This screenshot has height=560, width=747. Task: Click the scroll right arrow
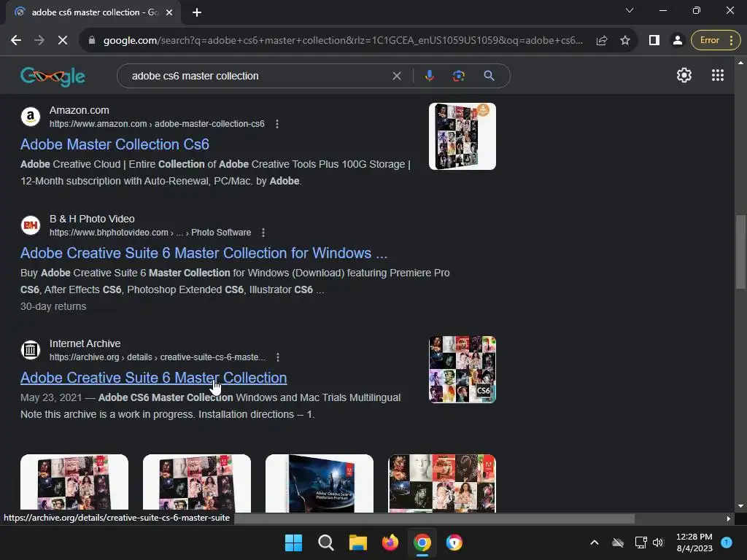729,518
